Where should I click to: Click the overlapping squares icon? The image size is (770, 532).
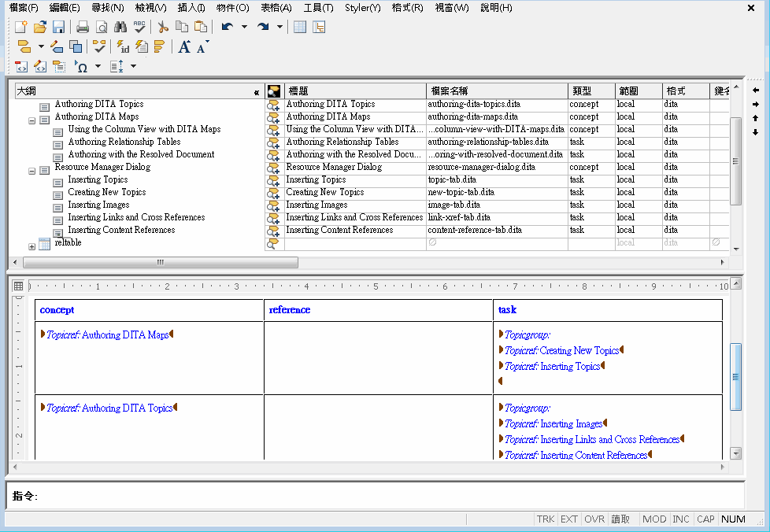pyautogui.click(x=76, y=47)
